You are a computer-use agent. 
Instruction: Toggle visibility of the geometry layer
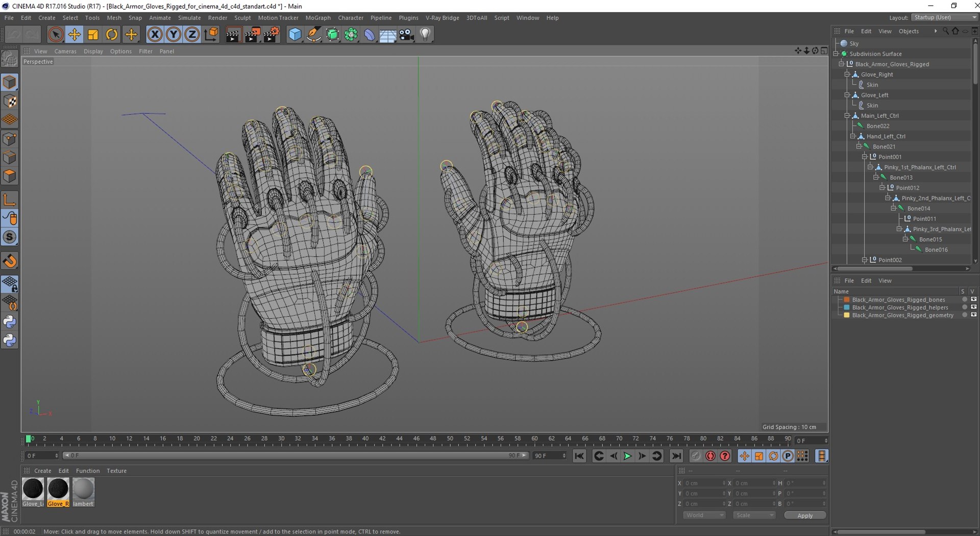tap(973, 315)
